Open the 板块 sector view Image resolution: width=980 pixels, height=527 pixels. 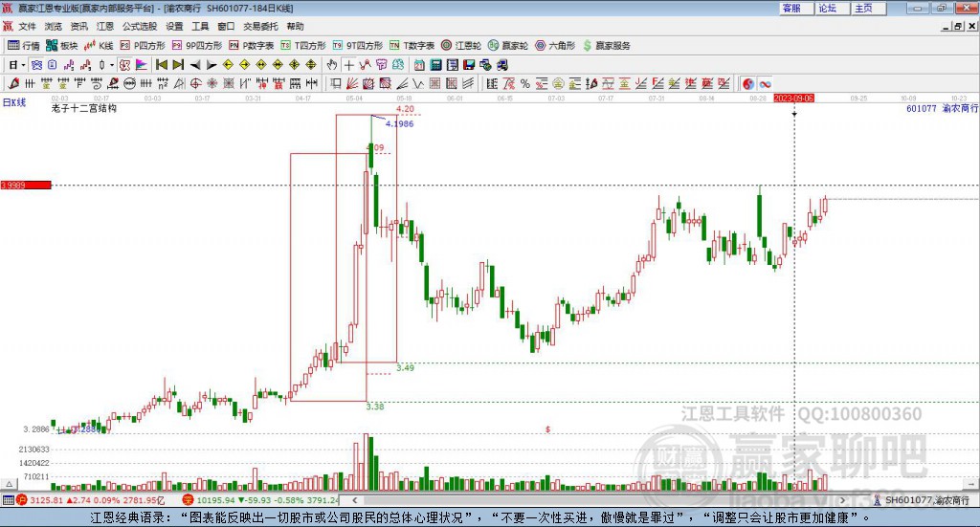click(61, 46)
